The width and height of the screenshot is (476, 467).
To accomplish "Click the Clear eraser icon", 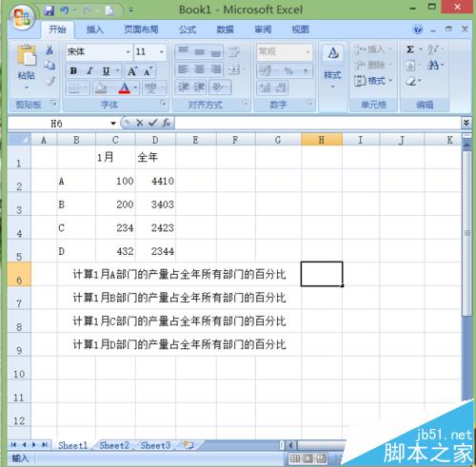I will (x=410, y=81).
